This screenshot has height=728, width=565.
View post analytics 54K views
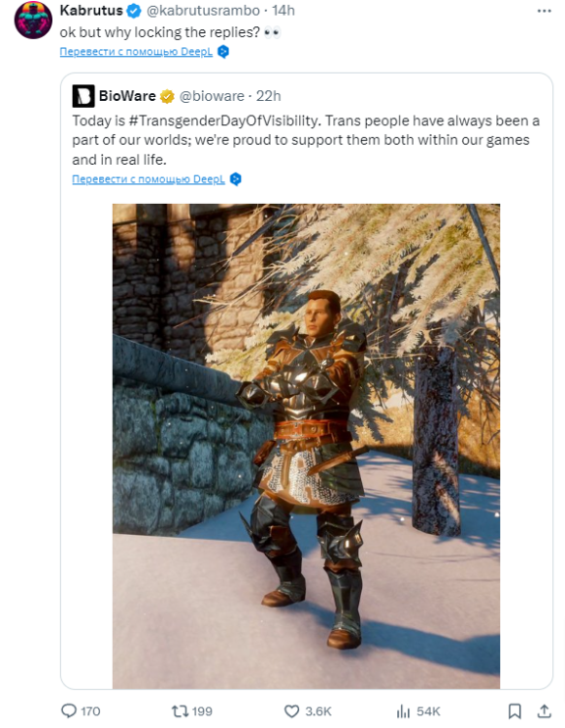[418, 711]
